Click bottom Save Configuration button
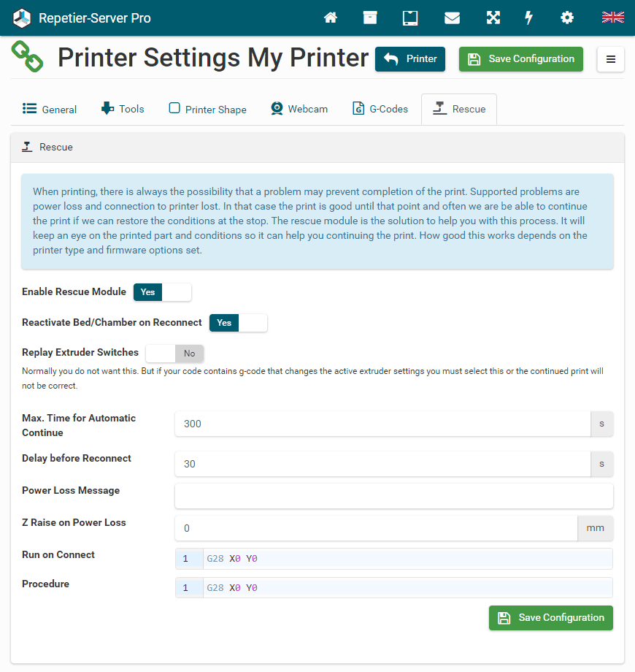The image size is (635, 672). point(551,618)
